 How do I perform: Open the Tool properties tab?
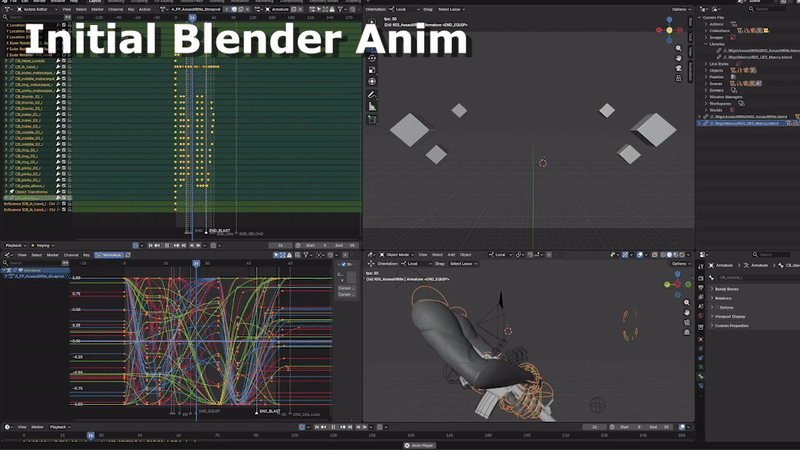pos(701,266)
